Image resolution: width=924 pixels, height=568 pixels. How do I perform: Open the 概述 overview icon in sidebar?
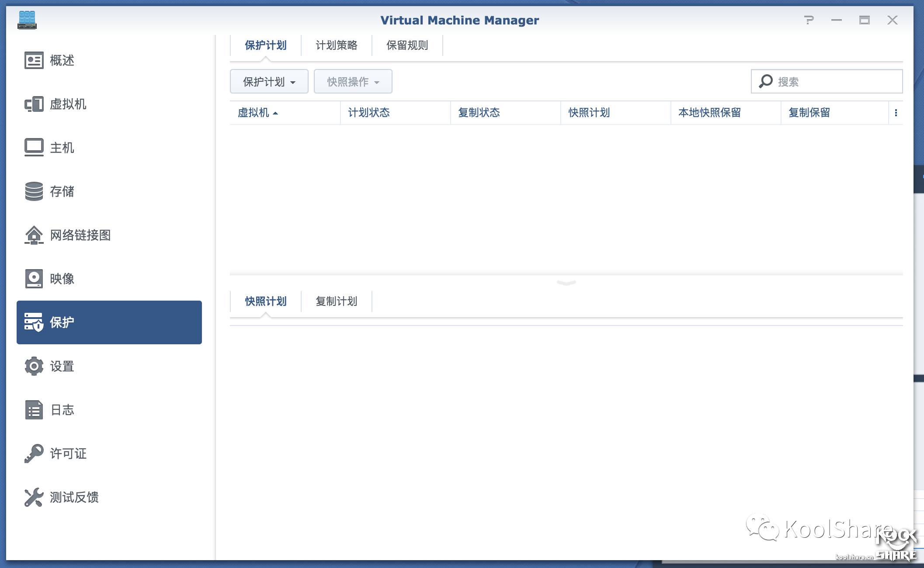34,60
